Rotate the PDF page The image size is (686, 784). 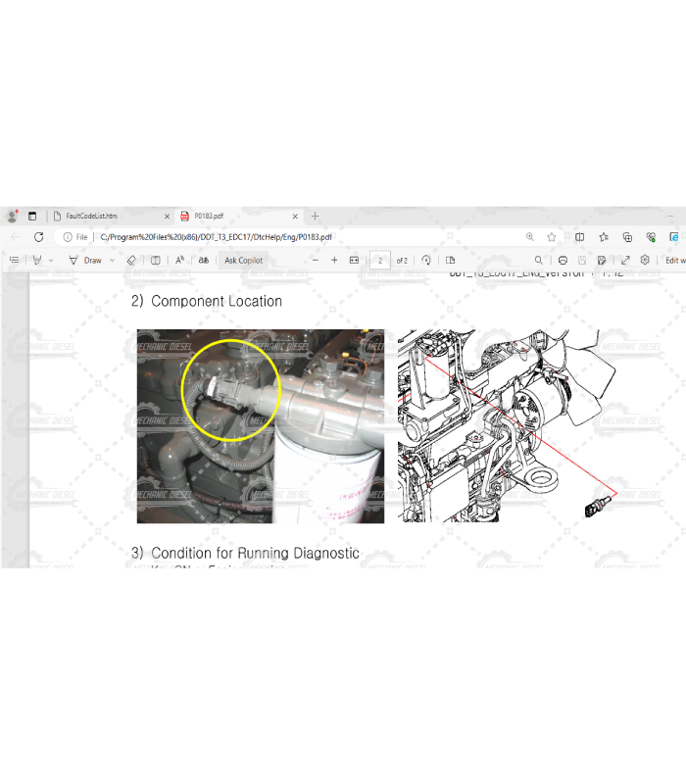tap(426, 261)
